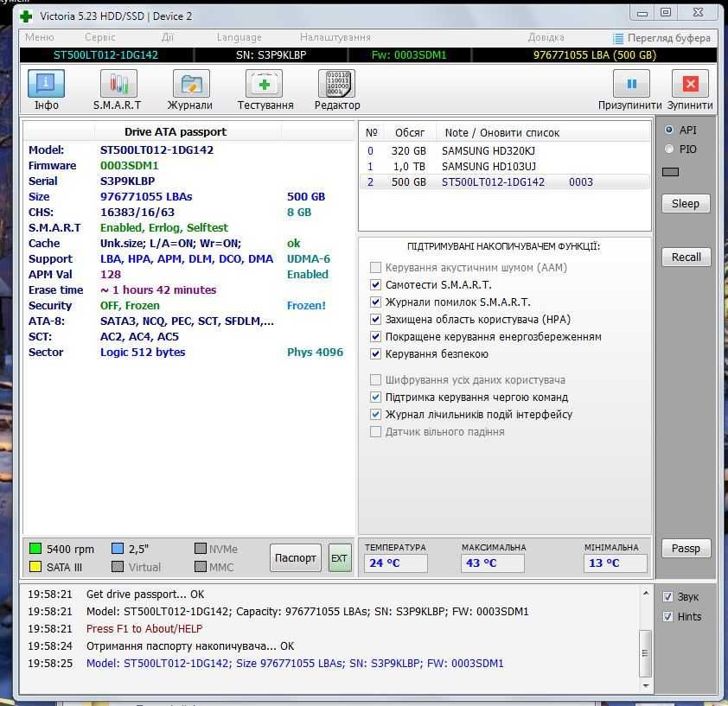728x706 pixels.
Task: Open the Журнали logs icon
Action: pos(191,84)
